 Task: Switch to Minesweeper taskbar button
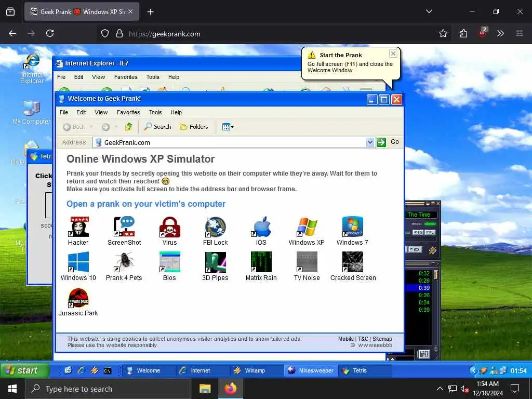point(311,370)
